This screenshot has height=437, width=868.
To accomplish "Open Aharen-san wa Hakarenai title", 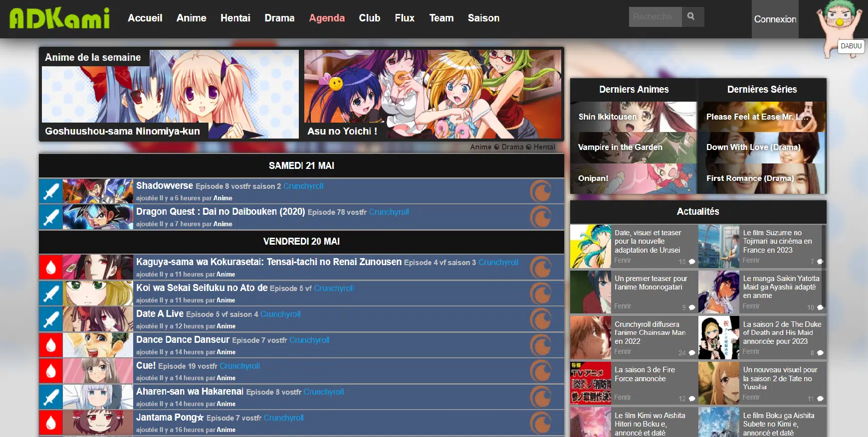I will pos(190,391).
